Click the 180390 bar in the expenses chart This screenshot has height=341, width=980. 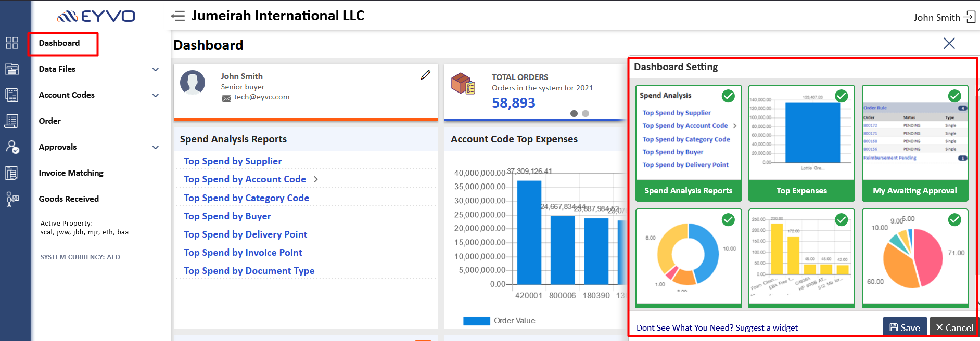pos(596,251)
